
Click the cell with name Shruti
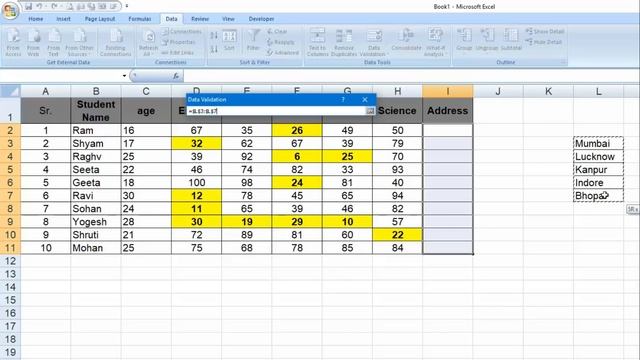tap(96, 235)
